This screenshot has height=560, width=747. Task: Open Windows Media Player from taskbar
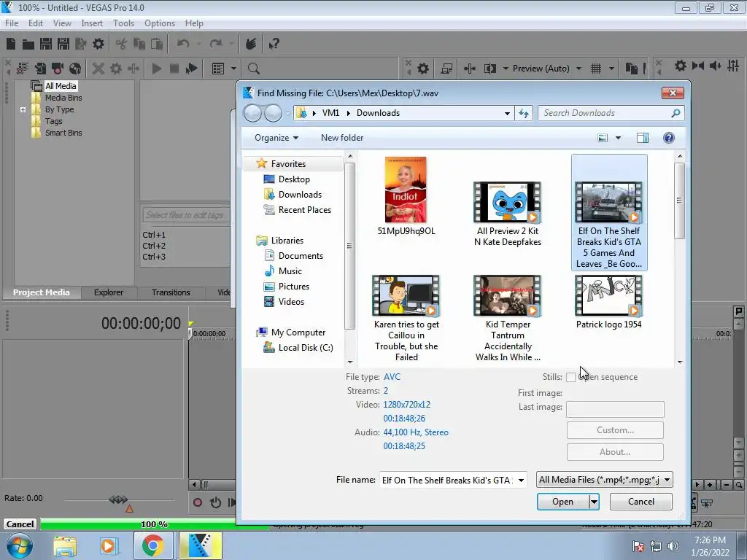pos(108,545)
